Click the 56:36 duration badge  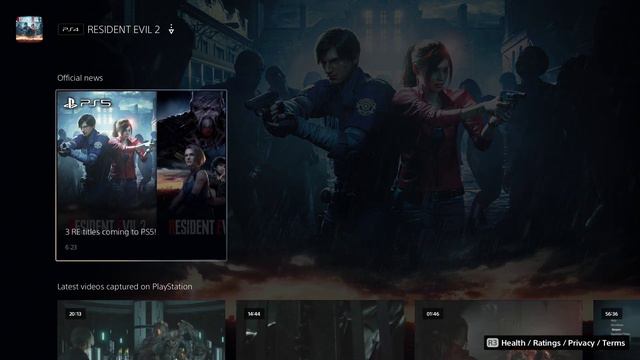click(x=611, y=314)
